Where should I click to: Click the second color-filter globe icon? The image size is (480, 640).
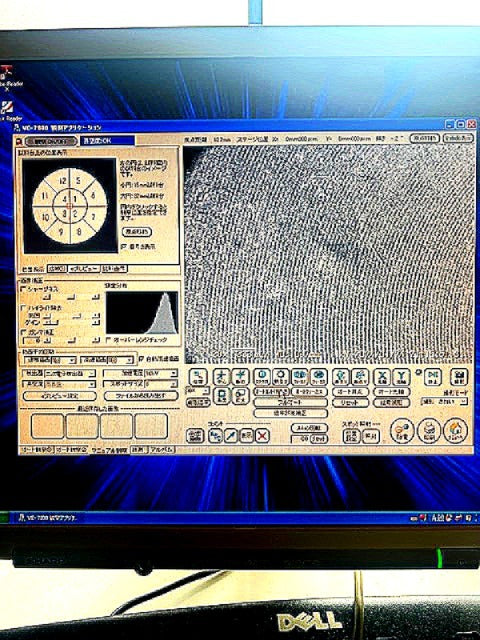pos(319,378)
